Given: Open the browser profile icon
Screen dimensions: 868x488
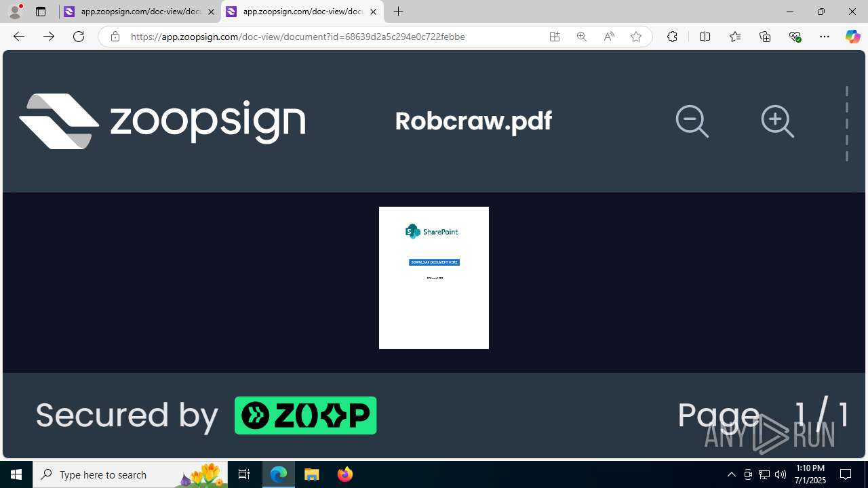Looking at the screenshot, I should tap(15, 12).
